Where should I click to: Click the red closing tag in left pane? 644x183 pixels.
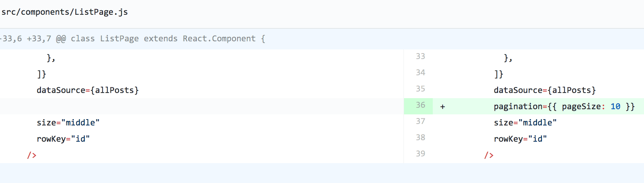32,155
